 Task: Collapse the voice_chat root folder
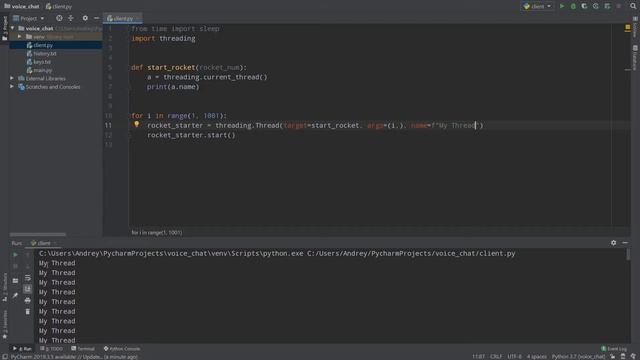13,28
